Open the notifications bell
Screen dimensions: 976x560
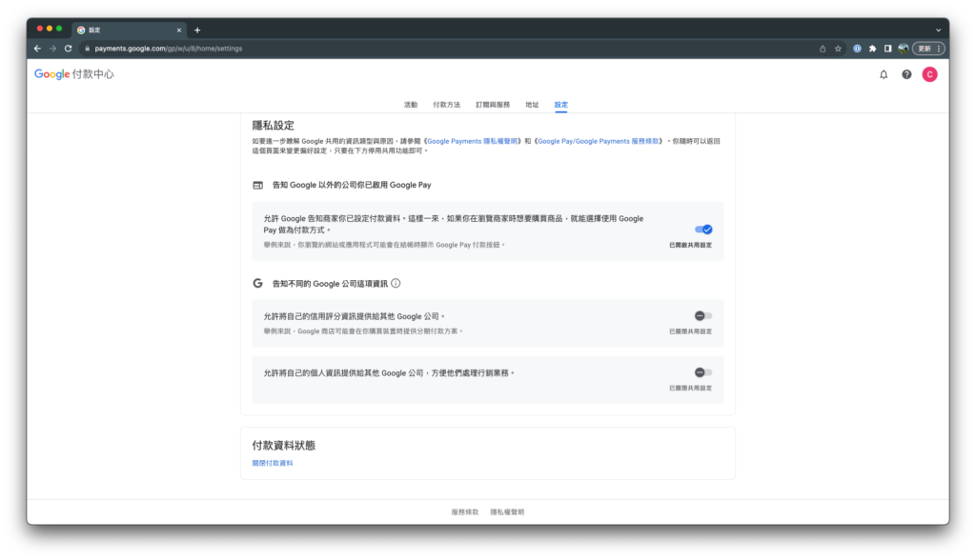pyautogui.click(x=884, y=74)
